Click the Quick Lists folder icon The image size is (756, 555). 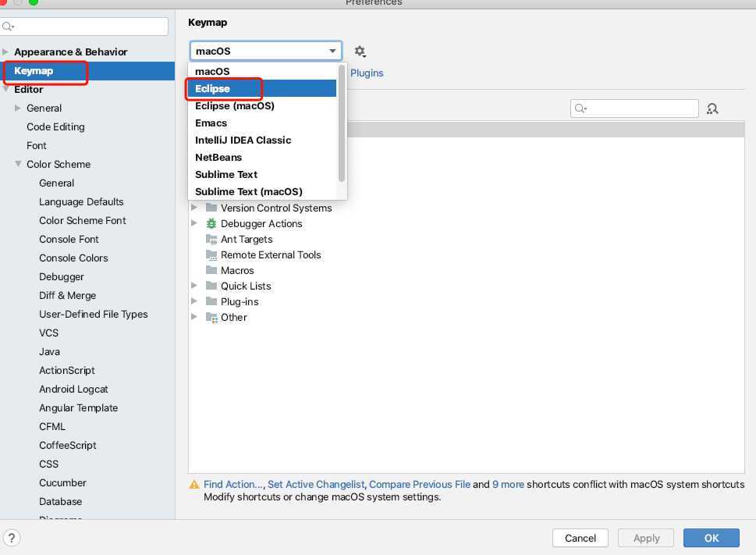211,286
